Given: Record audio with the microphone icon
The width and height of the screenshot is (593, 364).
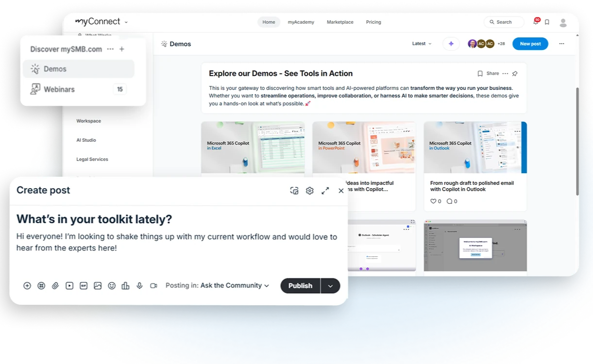Looking at the screenshot, I should point(139,286).
